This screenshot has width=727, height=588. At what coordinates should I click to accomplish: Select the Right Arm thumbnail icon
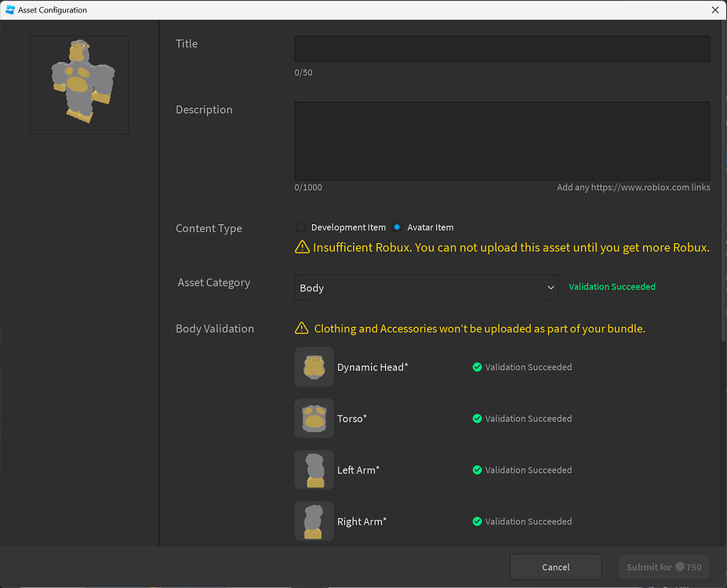coord(314,521)
